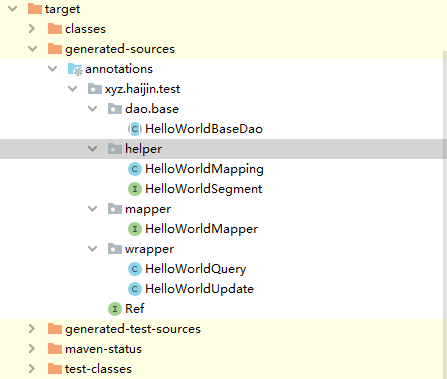The width and height of the screenshot is (447, 379).
Task: Collapse the generated-sources folder
Action: point(32,49)
